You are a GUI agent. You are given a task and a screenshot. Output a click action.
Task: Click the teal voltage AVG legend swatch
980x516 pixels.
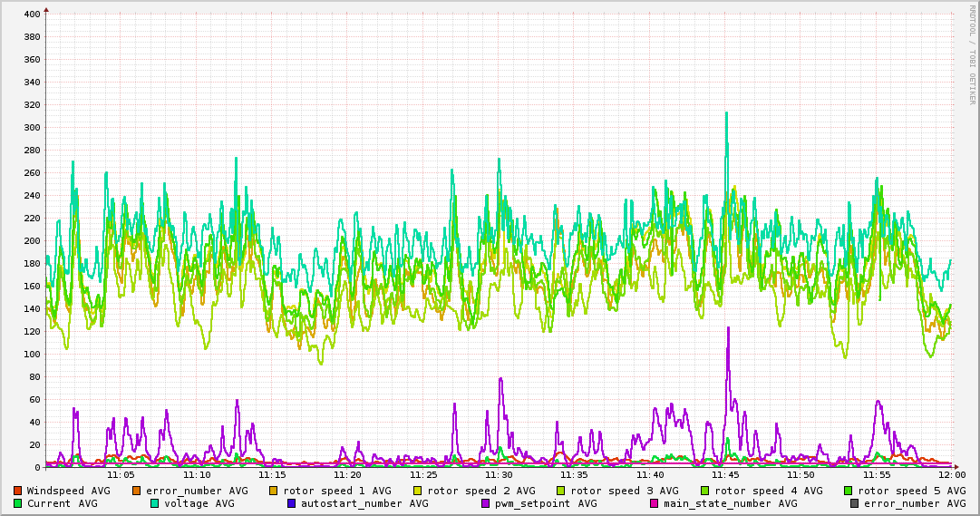point(154,503)
